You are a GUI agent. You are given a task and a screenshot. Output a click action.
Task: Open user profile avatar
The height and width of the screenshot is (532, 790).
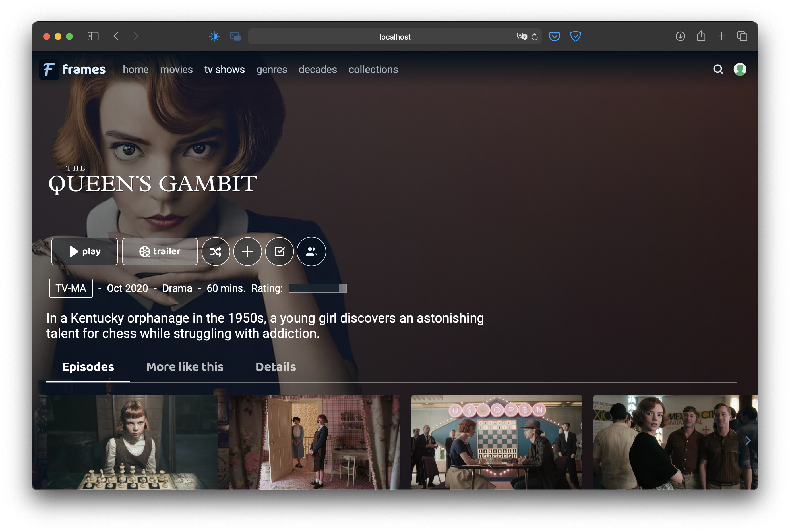[740, 69]
